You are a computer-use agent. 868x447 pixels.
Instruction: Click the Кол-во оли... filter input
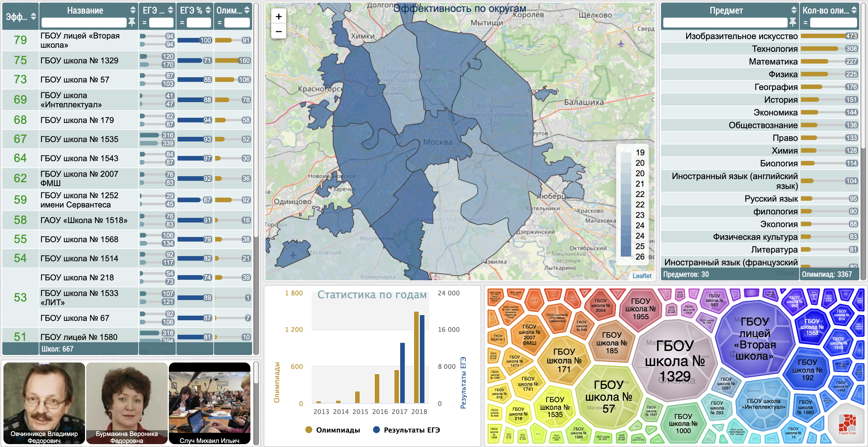pyautogui.click(x=833, y=23)
